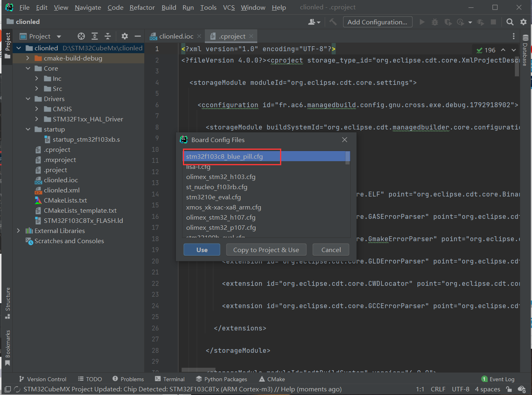Open the File menu

tap(24, 7)
